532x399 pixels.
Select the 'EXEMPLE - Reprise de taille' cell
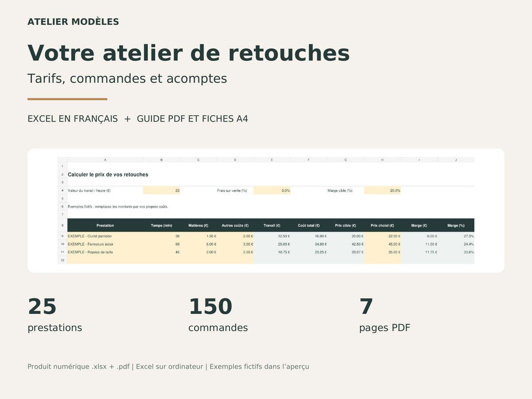[105, 252]
